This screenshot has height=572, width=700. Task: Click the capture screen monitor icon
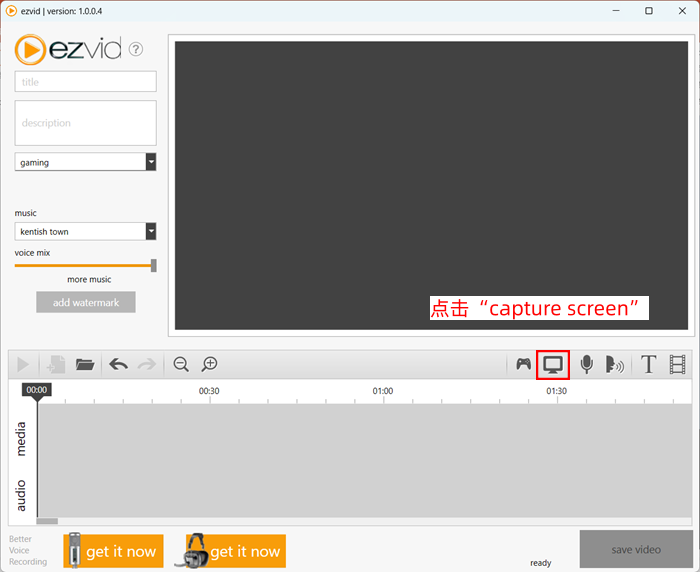point(553,365)
